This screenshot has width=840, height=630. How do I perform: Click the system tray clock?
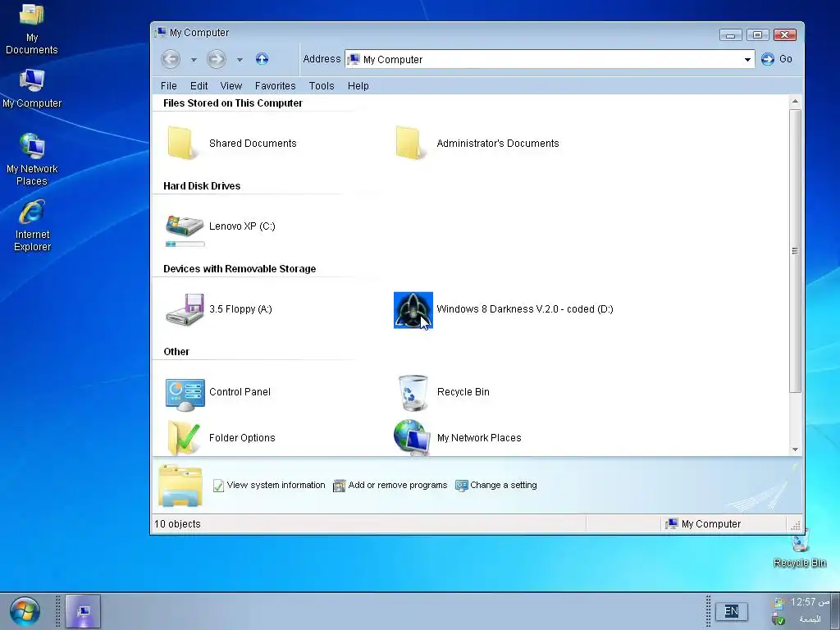[x=810, y=602]
